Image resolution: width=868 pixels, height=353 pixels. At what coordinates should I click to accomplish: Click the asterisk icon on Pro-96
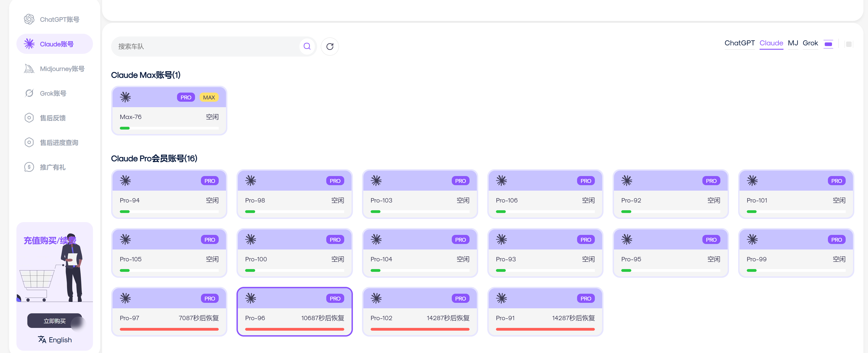(251, 298)
